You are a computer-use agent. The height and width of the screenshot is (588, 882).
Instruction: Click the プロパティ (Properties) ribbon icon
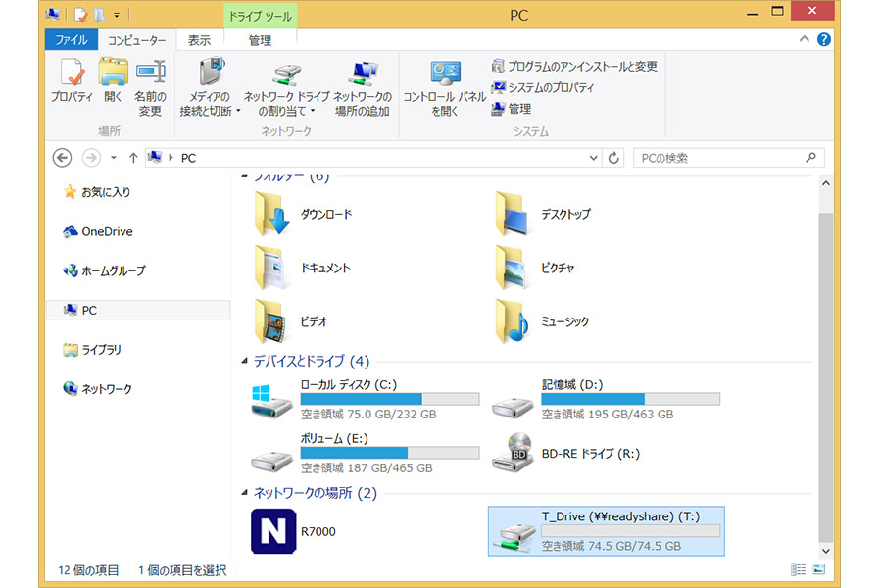point(72,84)
